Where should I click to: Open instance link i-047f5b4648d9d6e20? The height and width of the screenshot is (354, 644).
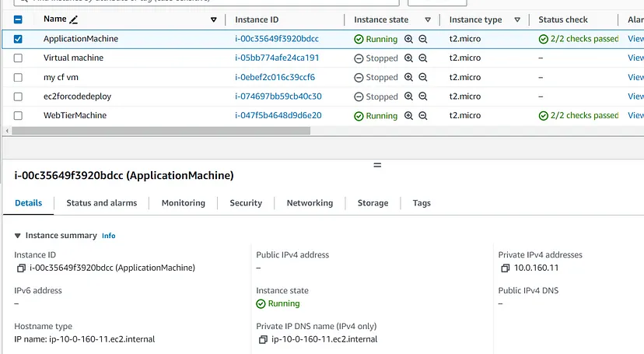(x=278, y=116)
